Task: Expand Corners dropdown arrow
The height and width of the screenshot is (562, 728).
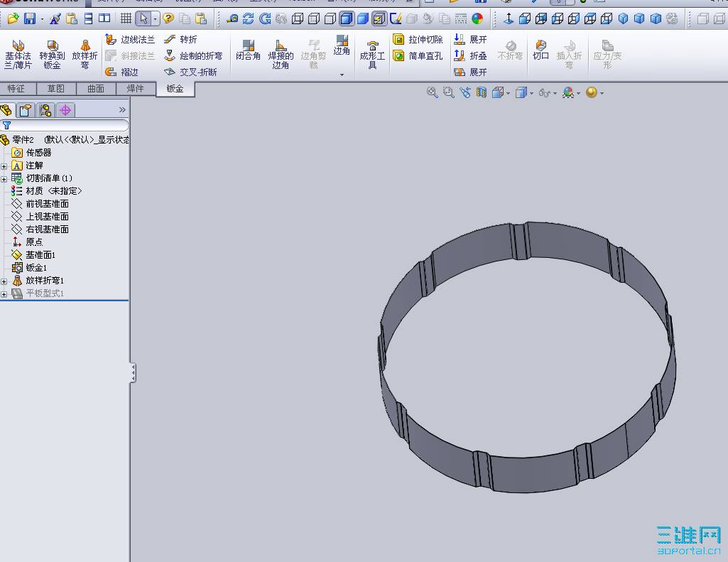Action: (x=342, y=75)
